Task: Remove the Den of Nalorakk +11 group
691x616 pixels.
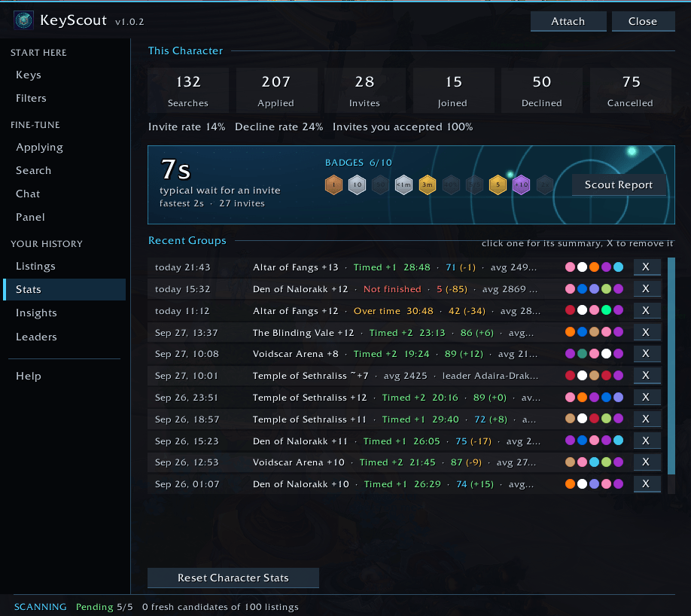Action: click(647, 441)
